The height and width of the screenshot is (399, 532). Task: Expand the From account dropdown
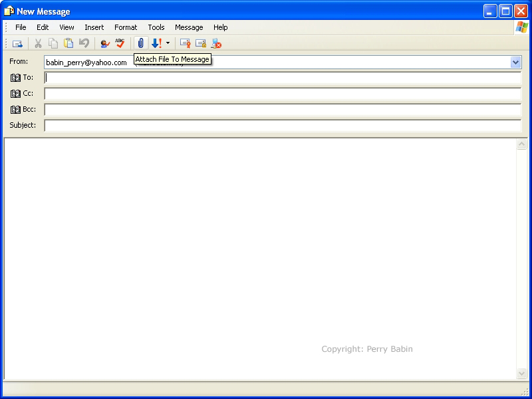pos(515,62)
